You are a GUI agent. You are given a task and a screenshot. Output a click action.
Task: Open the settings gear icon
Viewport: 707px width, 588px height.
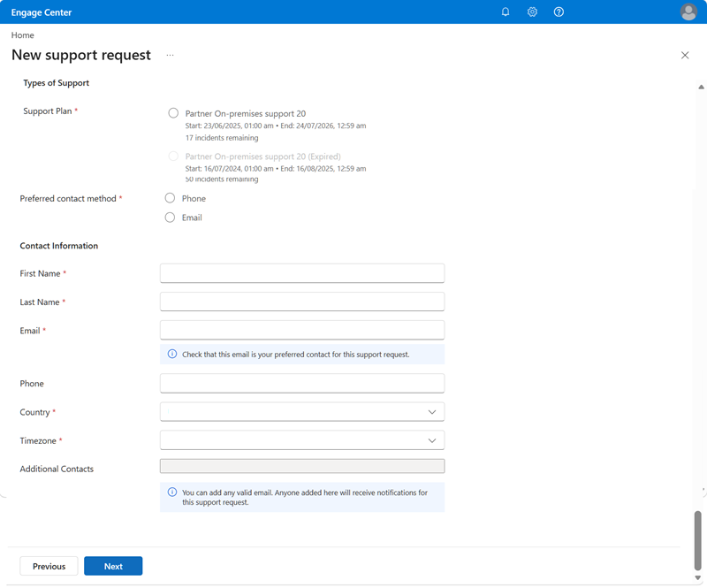[532, 11]
